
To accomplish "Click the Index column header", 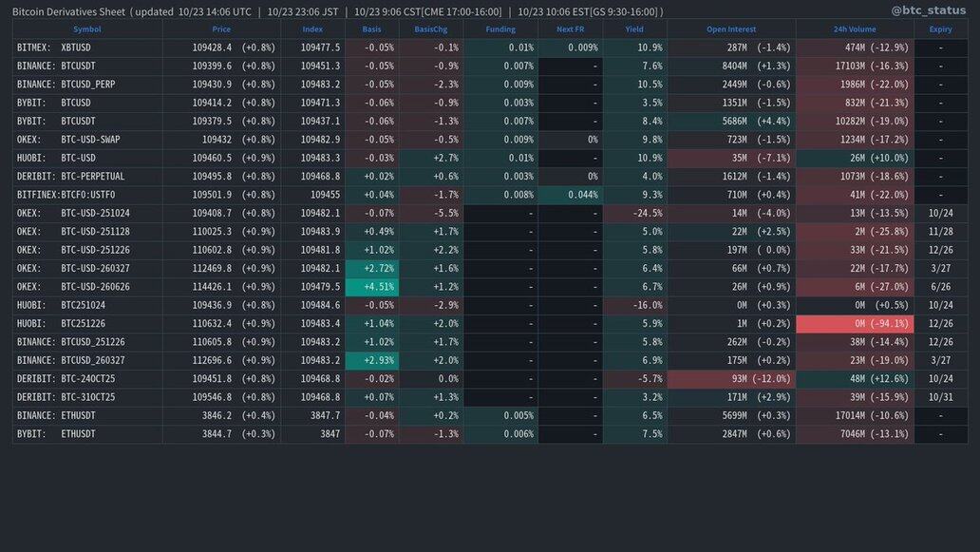I will tap(312, 29).
